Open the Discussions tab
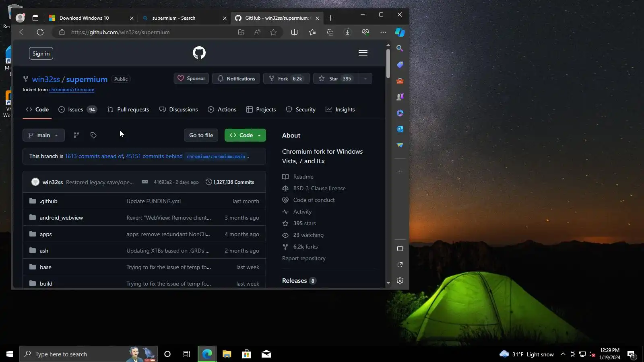The width and height of the screenshot is (644, 362). coord(179,109)
